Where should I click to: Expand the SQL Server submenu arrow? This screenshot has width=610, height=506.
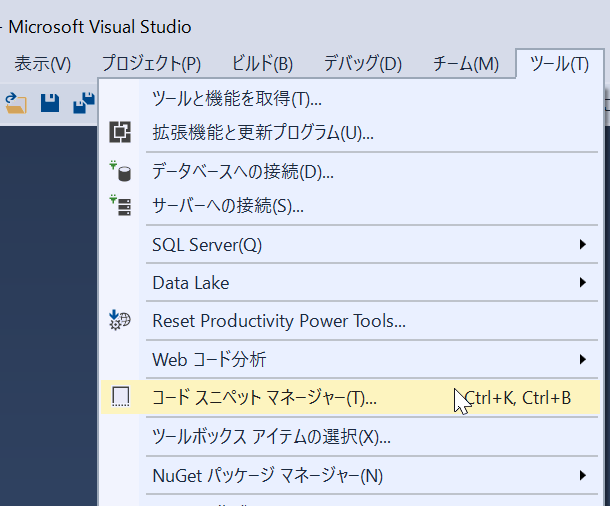[582, 244]
